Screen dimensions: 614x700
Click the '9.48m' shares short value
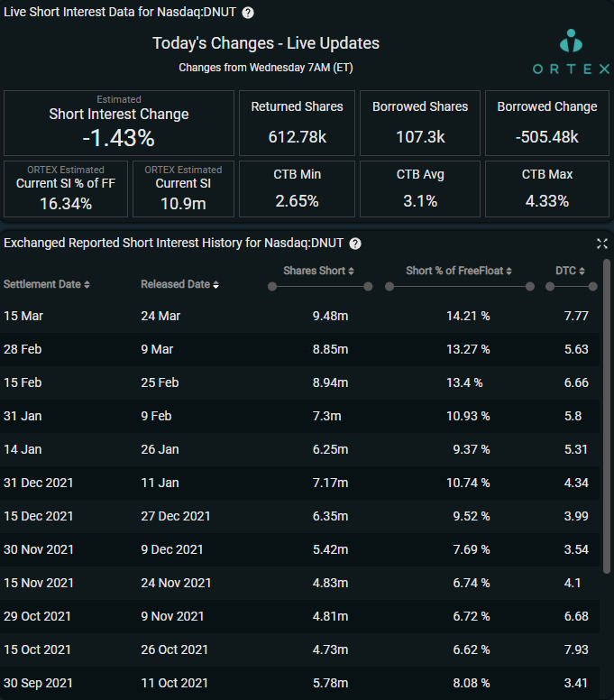(330, 316)
